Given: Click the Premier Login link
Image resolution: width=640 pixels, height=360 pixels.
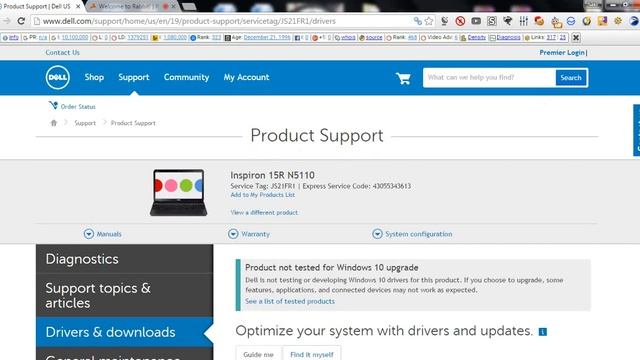Looking at the screenshot, I should [562, 52].
